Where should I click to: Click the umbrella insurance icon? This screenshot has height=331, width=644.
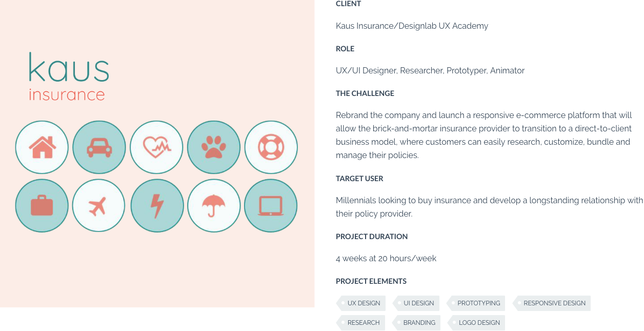pyautogui.click(x=214, y=206)
